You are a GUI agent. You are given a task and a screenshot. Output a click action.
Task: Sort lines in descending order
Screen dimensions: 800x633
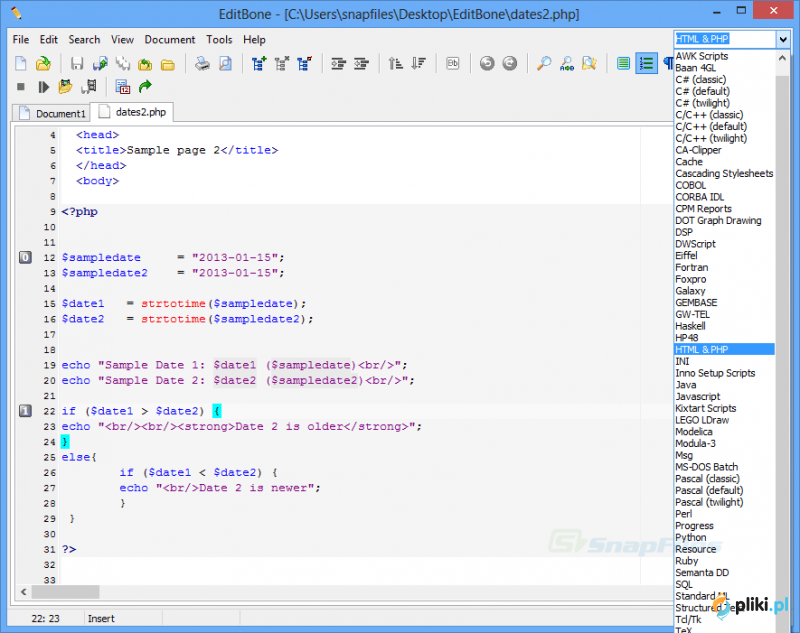(x=418, y=64)
